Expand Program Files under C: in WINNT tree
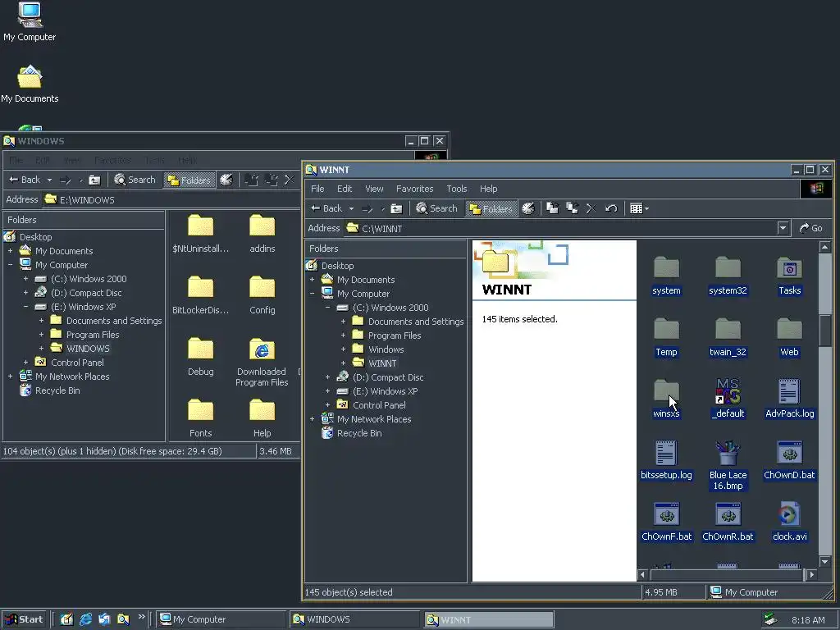840x630 pixels. [343, 336]
